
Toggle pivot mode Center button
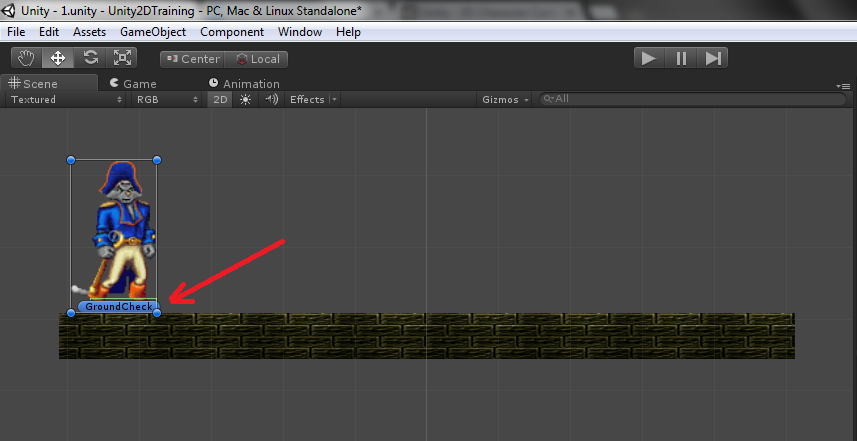tap(193, 59)
